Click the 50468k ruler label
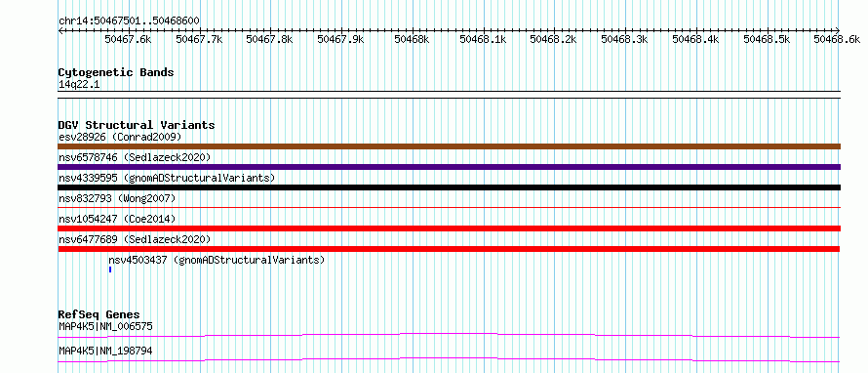The height and width of the screenshot is (373, 868). [x=412, y=39]
